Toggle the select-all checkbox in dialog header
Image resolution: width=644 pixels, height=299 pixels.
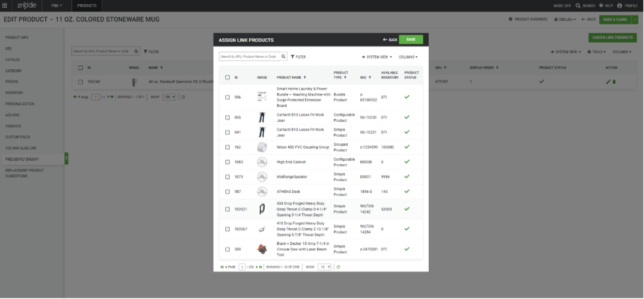click(x=228, y=78)
